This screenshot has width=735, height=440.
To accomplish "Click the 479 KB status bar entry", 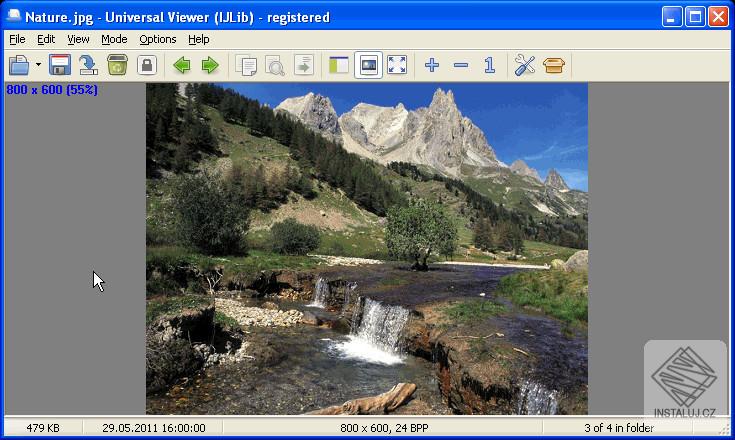I will pyautogui.click(x=43, y=428).
